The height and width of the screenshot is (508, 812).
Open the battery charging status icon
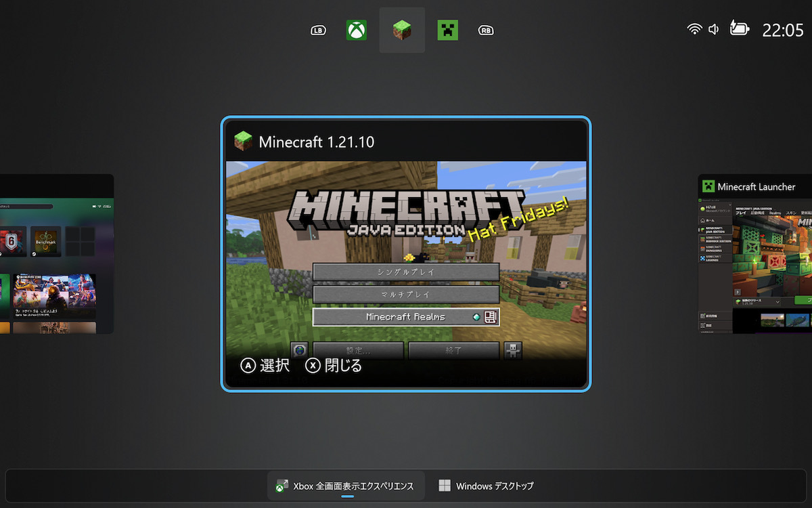(x=739, y=28)
